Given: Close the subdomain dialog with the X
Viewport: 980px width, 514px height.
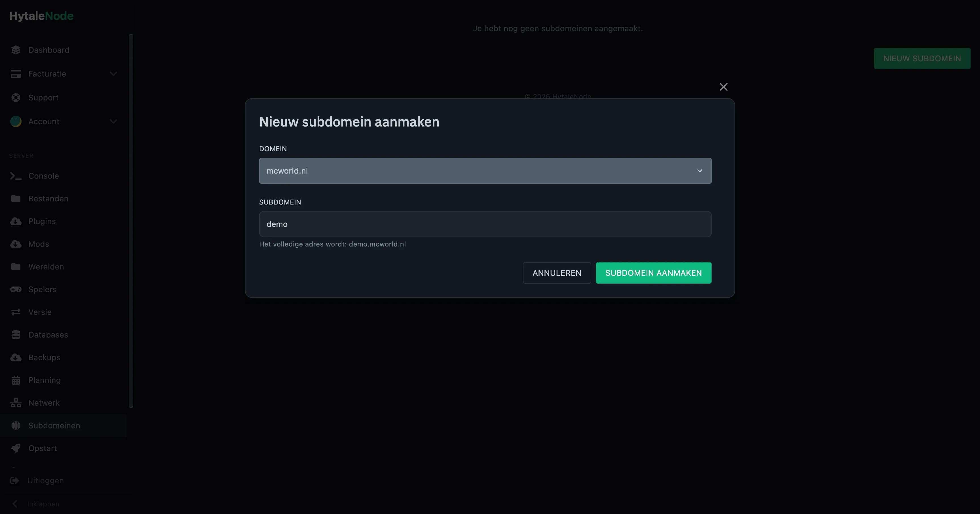Looking at the screenshot, I should (723, 87).
